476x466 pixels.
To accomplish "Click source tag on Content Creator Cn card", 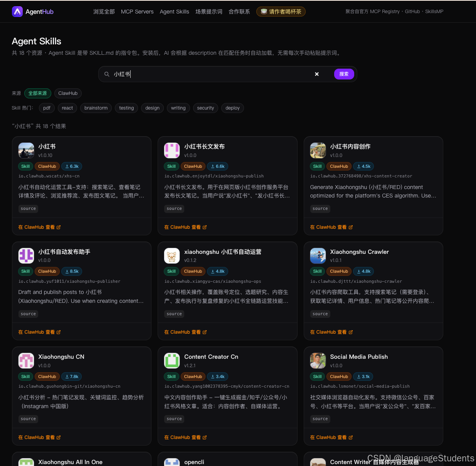I will (174, 419).
